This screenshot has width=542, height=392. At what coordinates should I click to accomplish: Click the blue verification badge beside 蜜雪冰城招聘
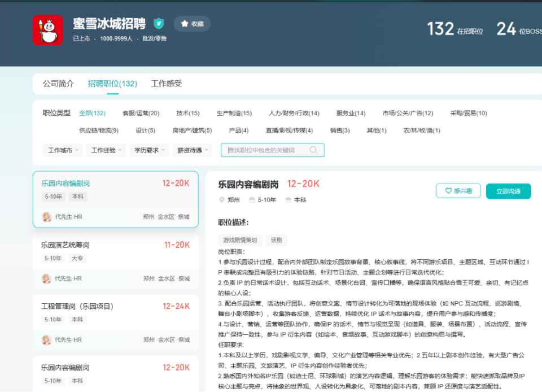(159, 23)
